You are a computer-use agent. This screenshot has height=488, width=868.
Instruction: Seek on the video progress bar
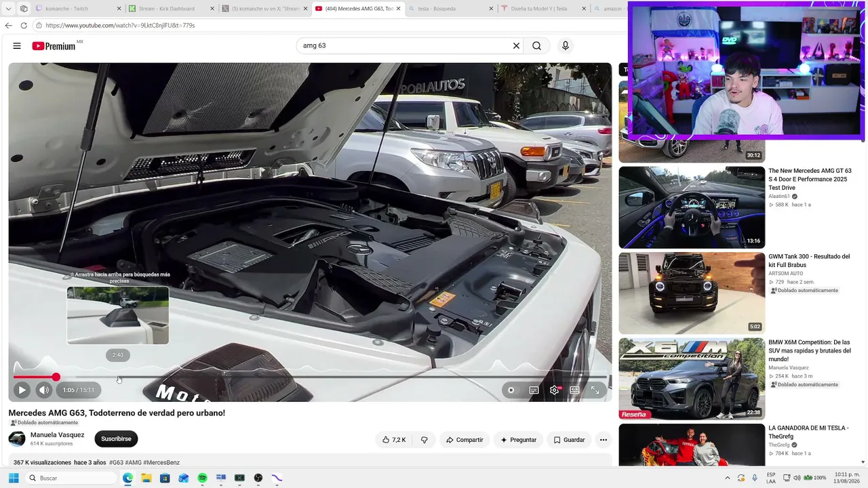pos(310,377)
